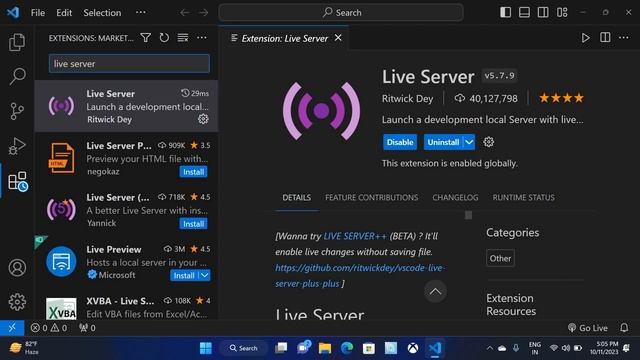Click the extensions search input field
Screen dimensions: 640x360
coord(129,64)
